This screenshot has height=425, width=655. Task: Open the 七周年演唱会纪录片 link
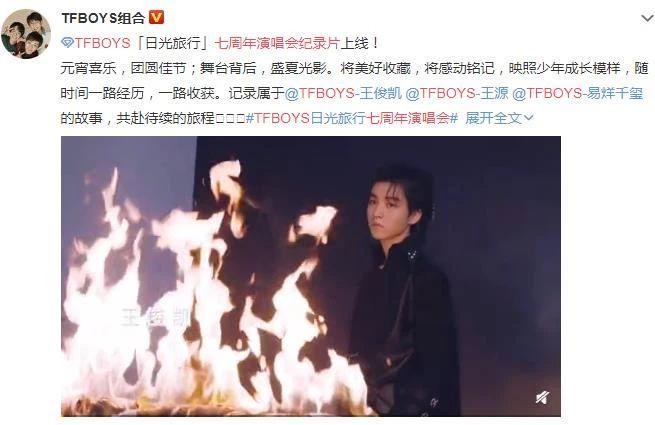pyautogui.click(x=277, y=43)
